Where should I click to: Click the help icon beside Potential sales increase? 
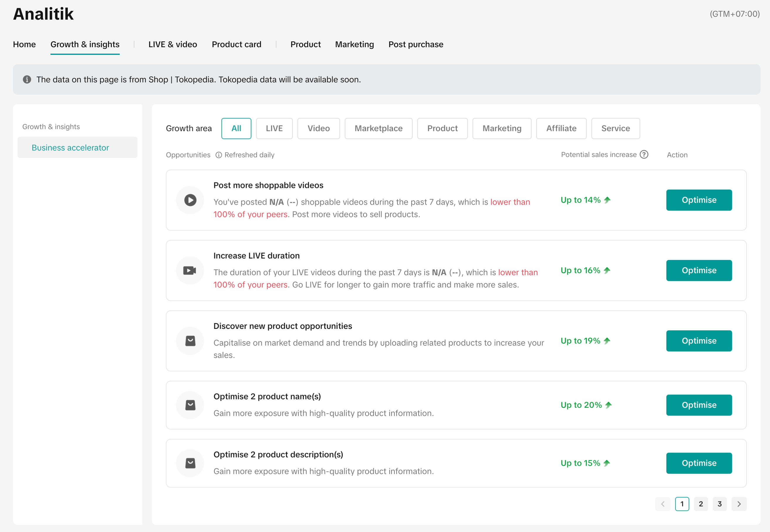click(x=644, y=155)
